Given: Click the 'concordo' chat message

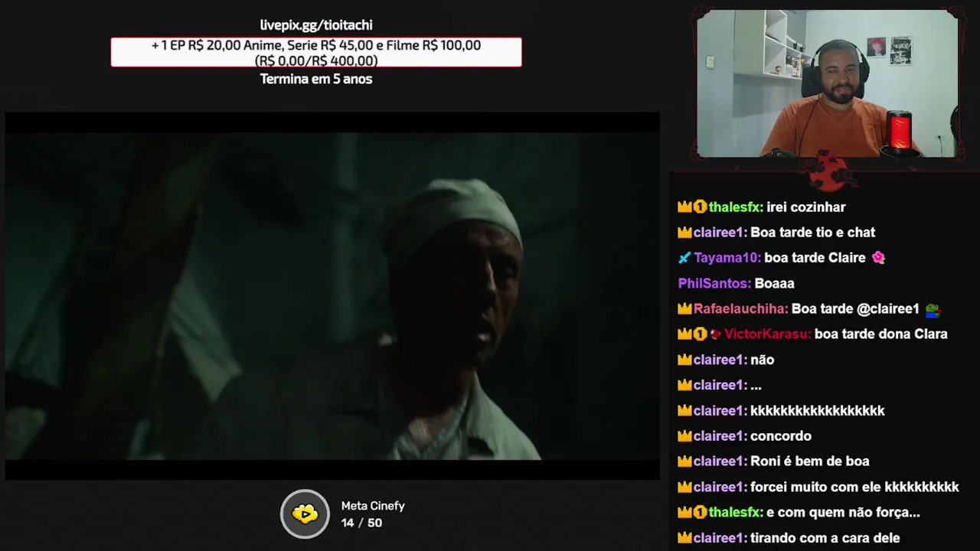Looking at the screenshot, I should (781, 436).
